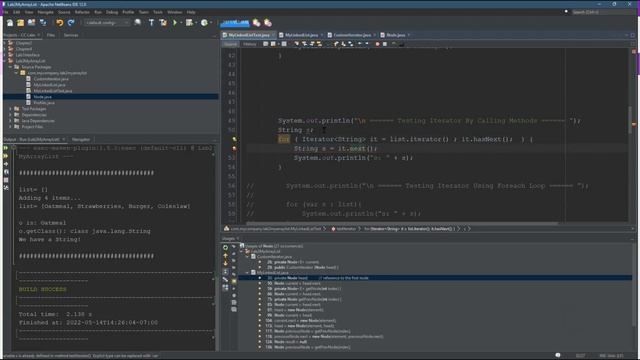Click the BUILD SUCCESS text in Output
The image size is (640, 360).
(42, 289)
